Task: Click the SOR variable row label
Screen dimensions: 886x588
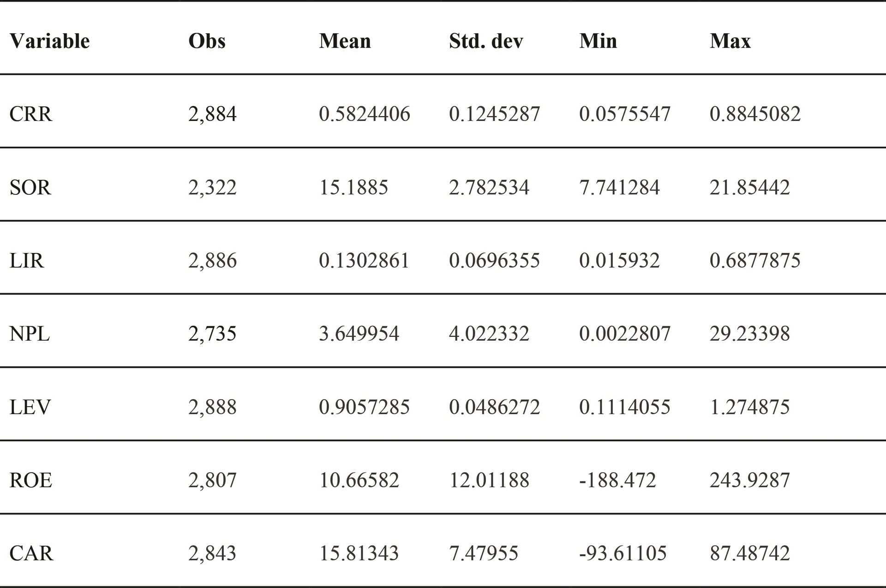Action: (30, 187)
